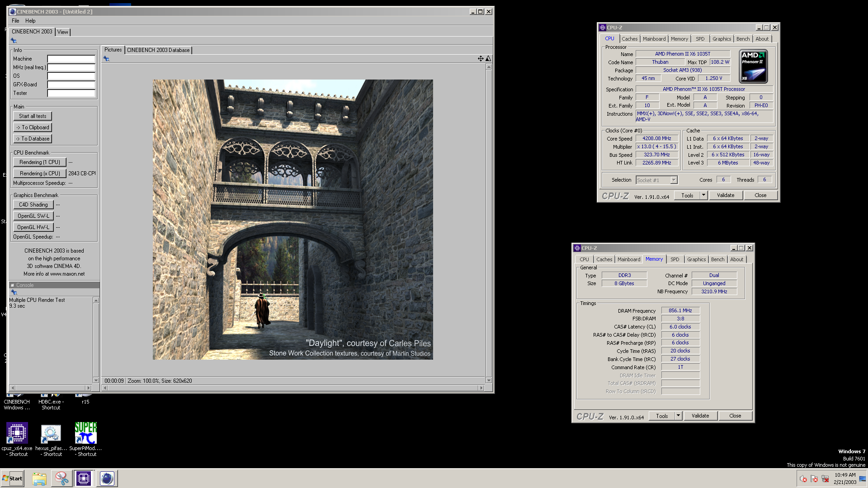Run the OpenGL SW-L test
The height and width of the screenshot is (488, 868).
tap(33, 216)
